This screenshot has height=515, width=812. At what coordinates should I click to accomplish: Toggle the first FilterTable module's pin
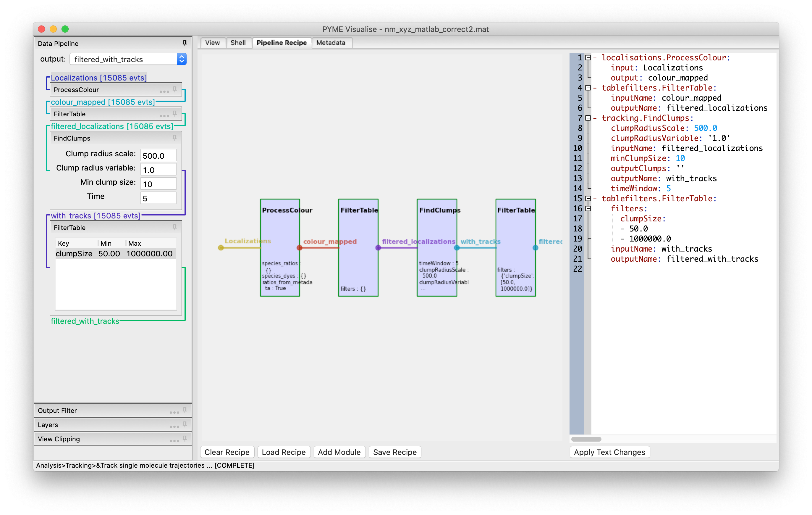175,114
